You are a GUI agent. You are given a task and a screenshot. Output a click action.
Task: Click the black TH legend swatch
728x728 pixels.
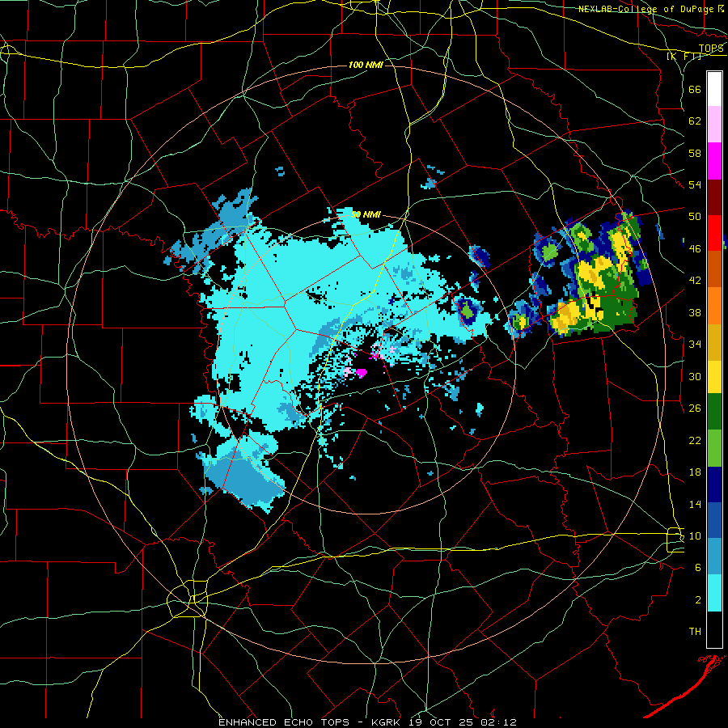click(714, 629)
